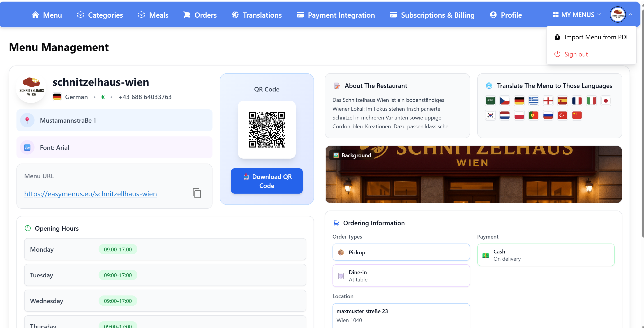Open the easymenus.eu menu URL link
Image resolution: width=644 pixels, height=328 pixels.
90,194
